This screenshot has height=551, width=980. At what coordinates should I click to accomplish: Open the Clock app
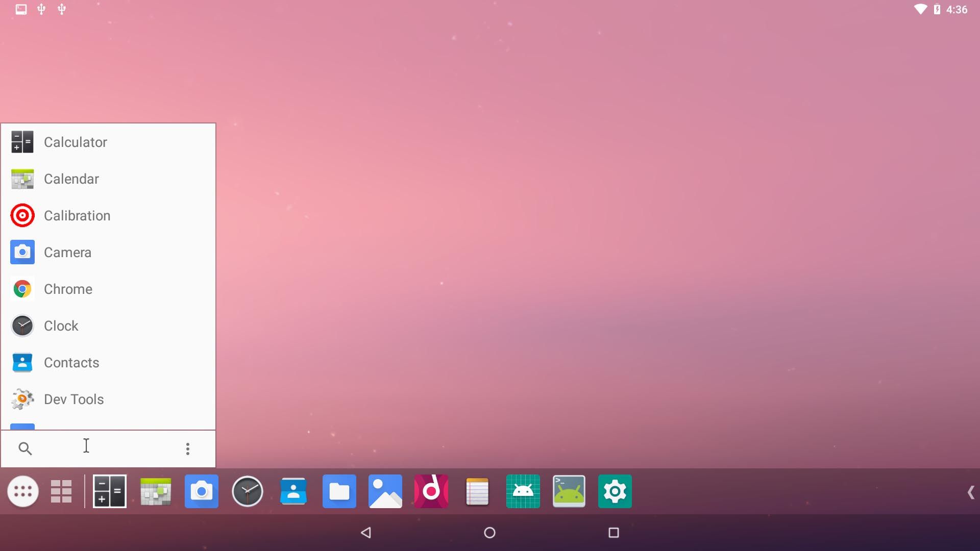point(61,325)
